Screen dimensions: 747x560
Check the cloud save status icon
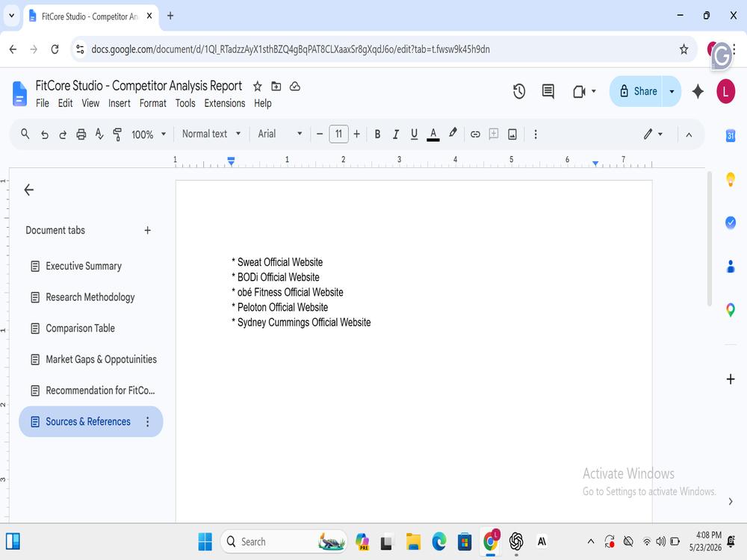tap(295, 86)
